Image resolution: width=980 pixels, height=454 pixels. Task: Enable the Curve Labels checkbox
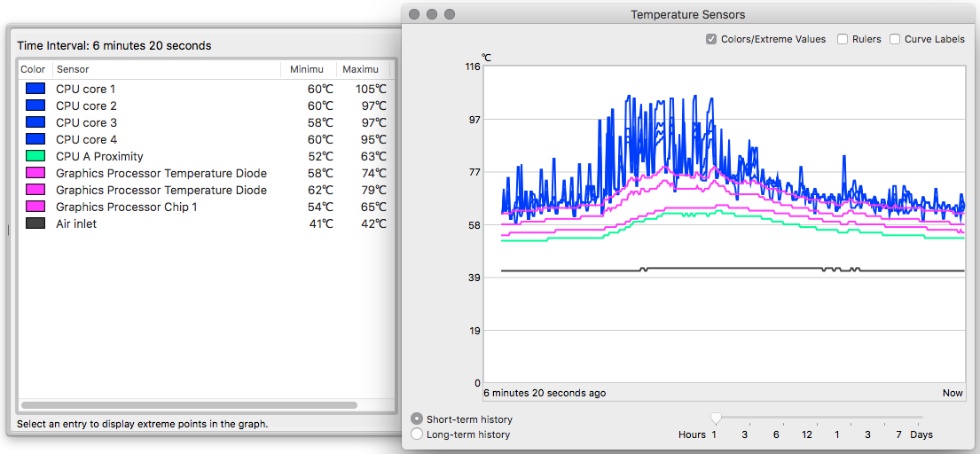[x=895, y=39]
